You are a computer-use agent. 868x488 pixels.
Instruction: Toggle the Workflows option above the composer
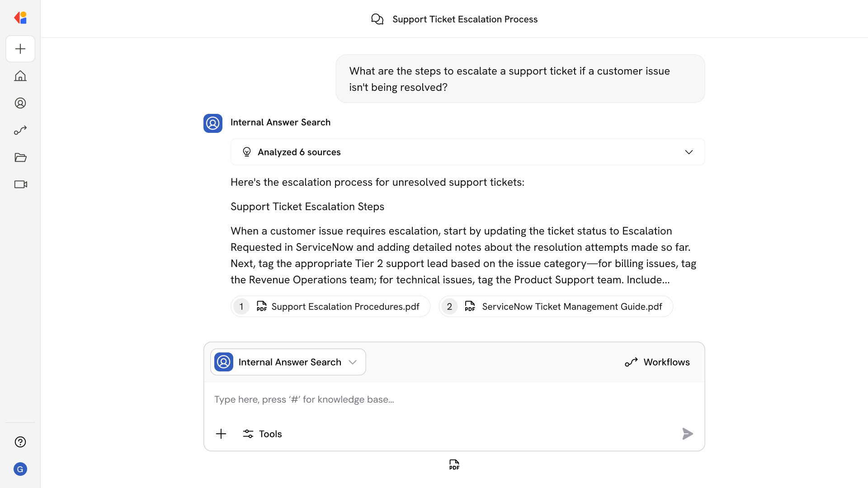point(657,362)
